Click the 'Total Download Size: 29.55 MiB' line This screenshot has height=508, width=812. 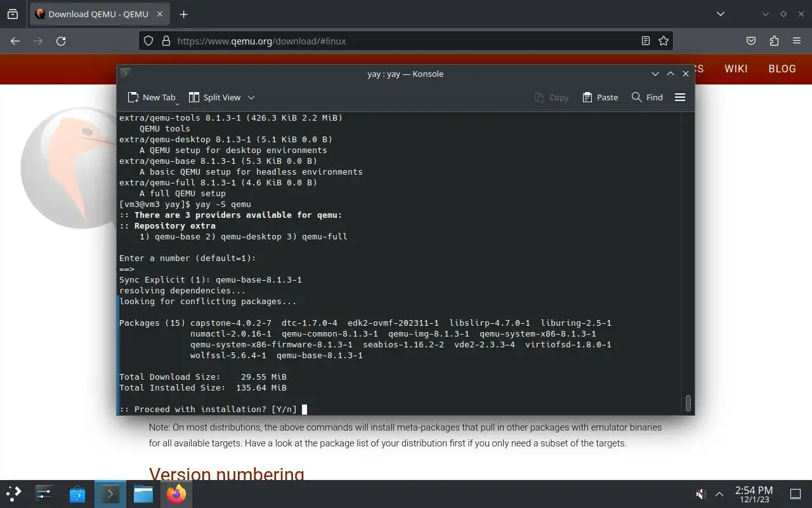click(x=203, y=377)
